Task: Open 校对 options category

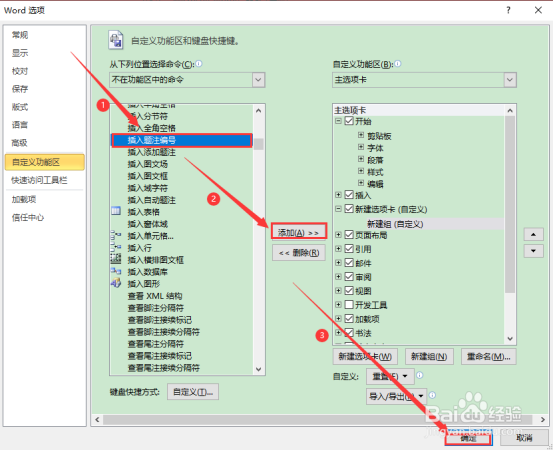Action: coord(20,71)
